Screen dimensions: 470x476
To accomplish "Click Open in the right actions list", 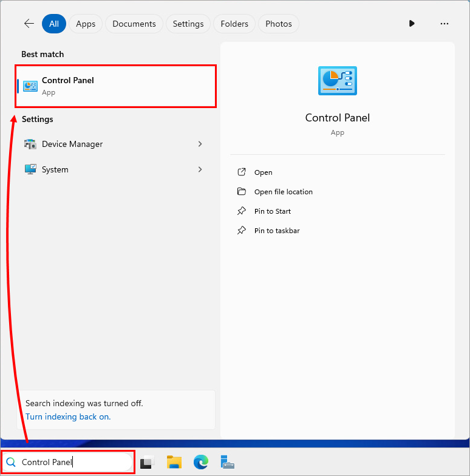I will (x=263, y=172).
